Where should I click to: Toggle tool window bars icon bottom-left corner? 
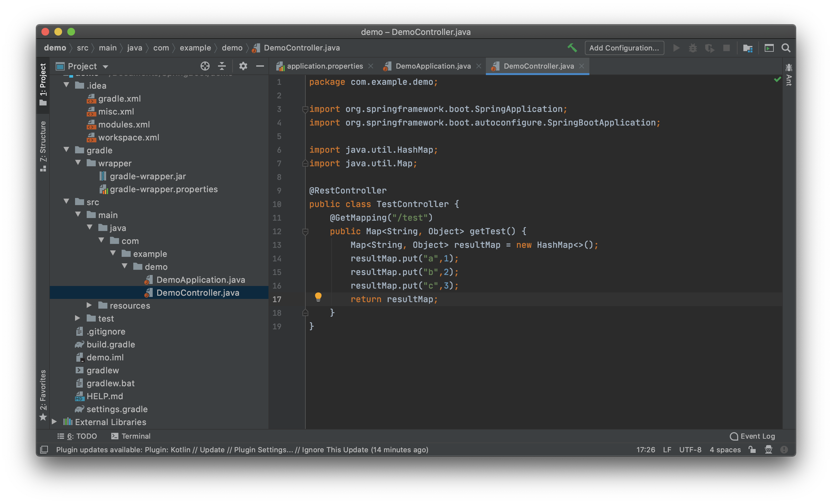(44, 449)
